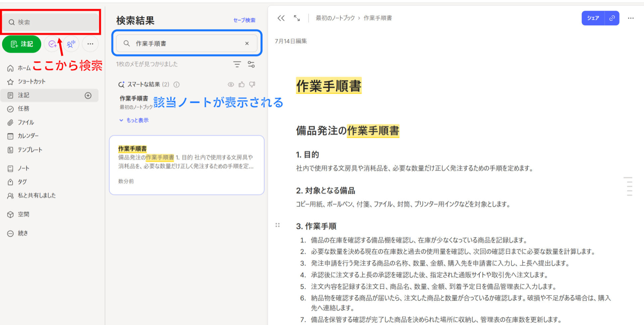
Task: Expand the note to full screen
Action: point(297,18)
